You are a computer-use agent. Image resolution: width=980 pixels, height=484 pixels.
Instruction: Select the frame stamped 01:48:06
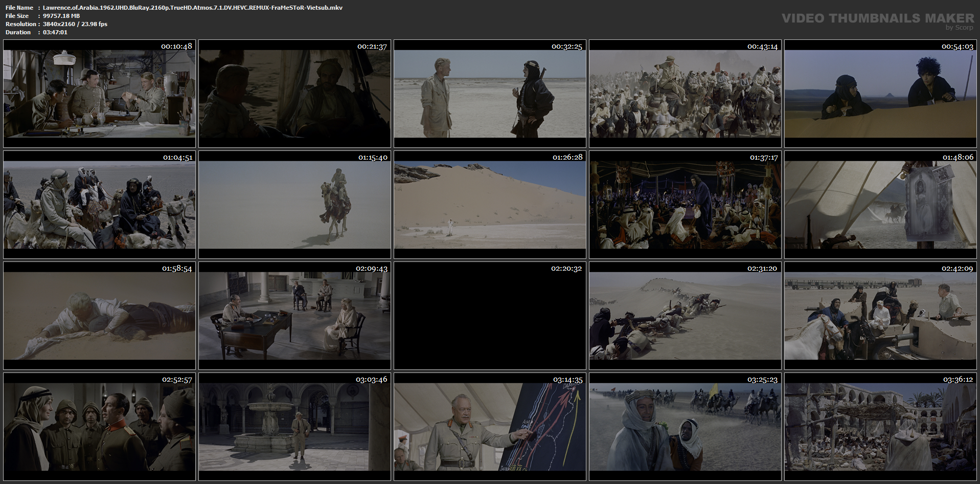880,205
